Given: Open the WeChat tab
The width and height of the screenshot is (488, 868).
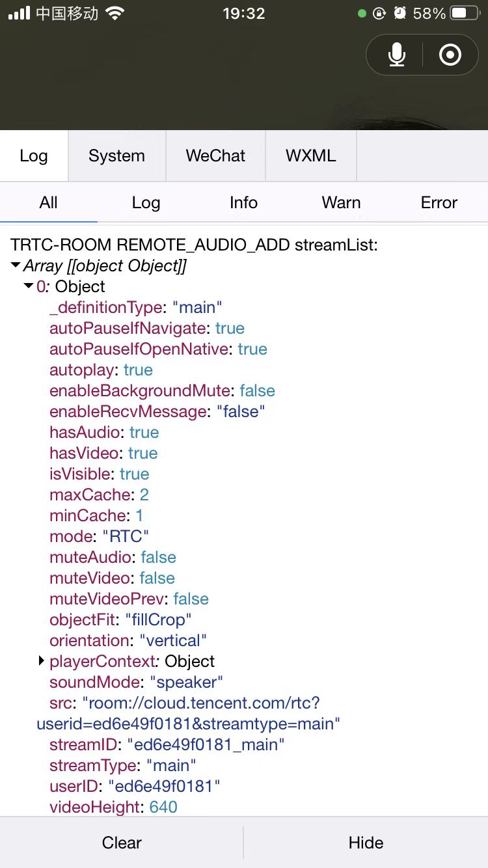Looking at the screenshot, I should pyautogui.click(x=215, y=156).
